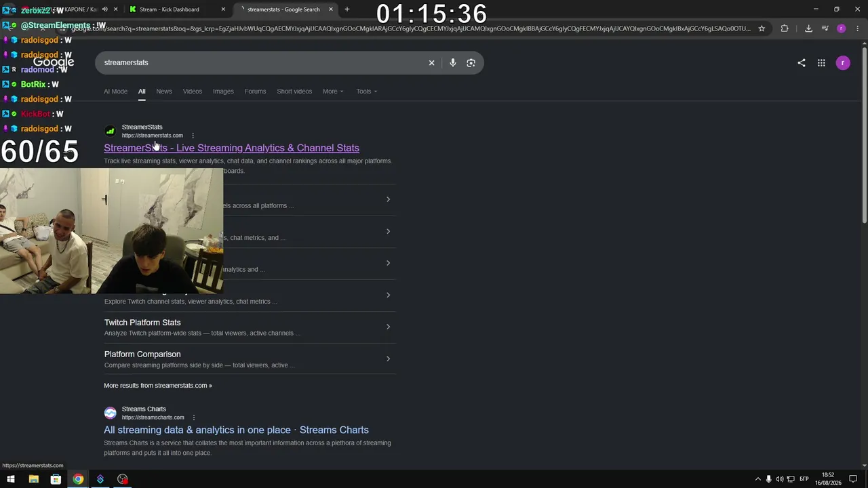Show hidden system tray icons

[x=757, y=479]
